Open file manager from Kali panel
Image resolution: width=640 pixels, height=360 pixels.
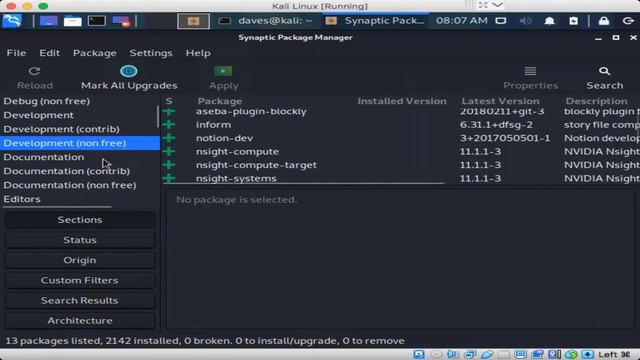click(x=73, y=21)
